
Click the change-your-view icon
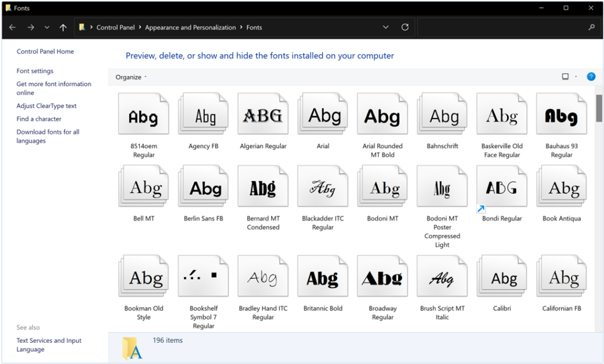[564, 77]
